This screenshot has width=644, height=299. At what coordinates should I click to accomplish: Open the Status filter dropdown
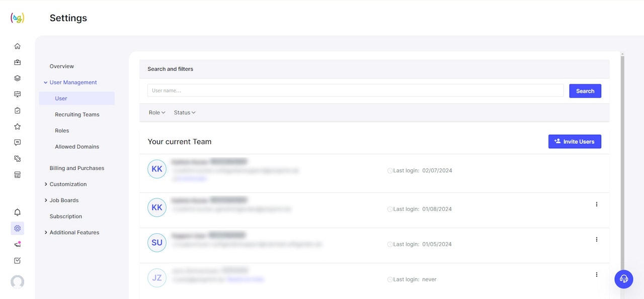coord(185,113)
